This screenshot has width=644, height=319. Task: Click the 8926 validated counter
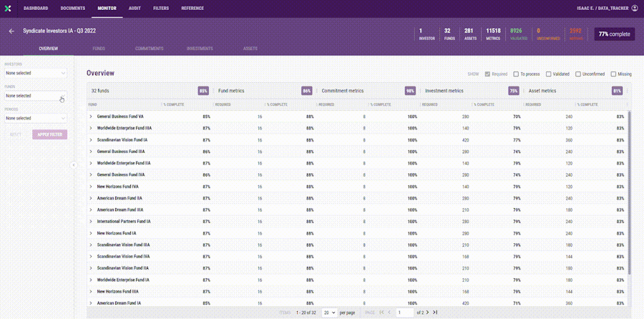tap(518, 34)
